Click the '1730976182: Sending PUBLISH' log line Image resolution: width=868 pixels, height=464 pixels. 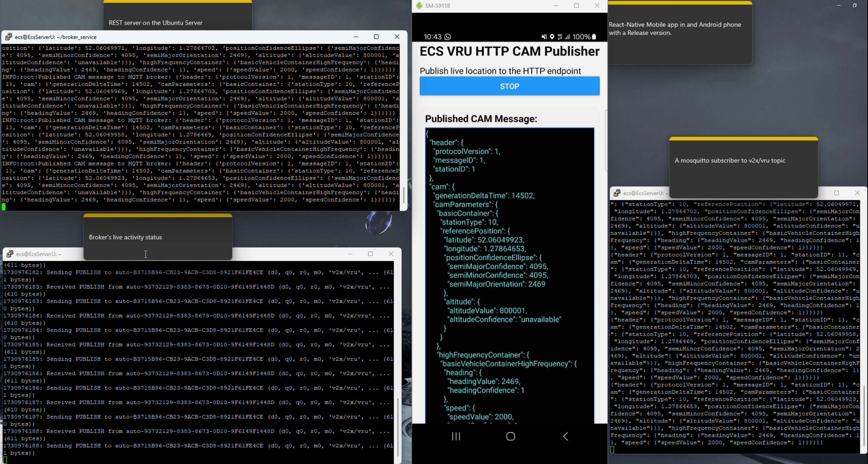click(x=198, y=276)
